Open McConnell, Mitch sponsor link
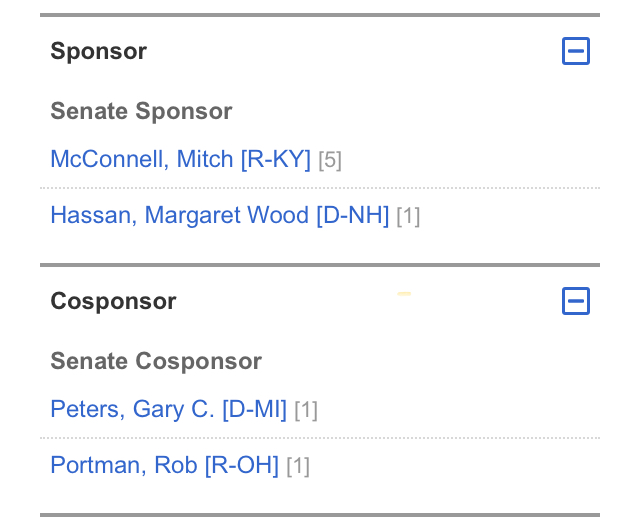640x517 pixels. [143, 159]
